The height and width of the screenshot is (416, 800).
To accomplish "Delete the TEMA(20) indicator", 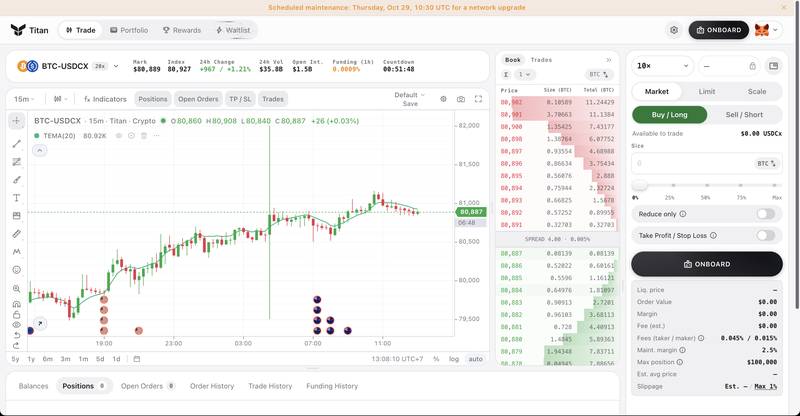I will [144, 136].
